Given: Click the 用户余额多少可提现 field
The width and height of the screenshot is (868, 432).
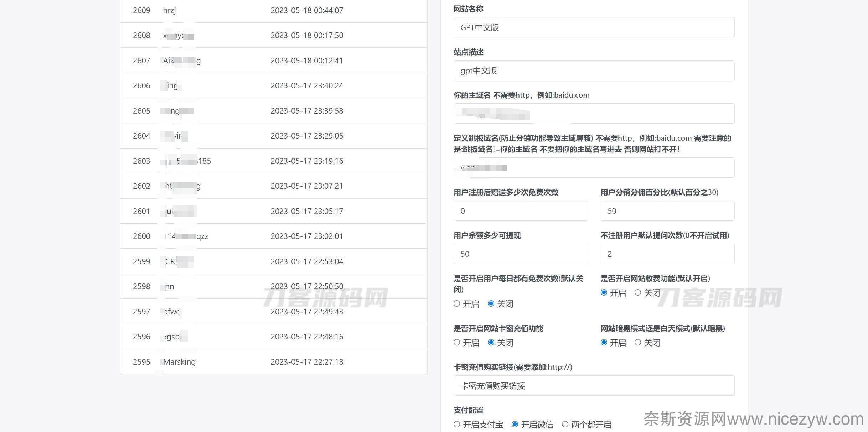Looking at the screenshot, I should (x=521, y=254).
